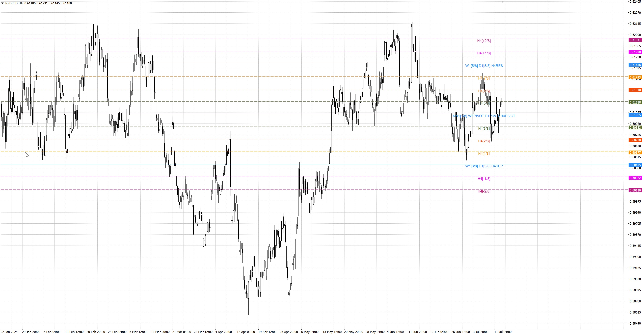Click the 0.61188 current price tag

pyautogui.click(x=635, y=102)
